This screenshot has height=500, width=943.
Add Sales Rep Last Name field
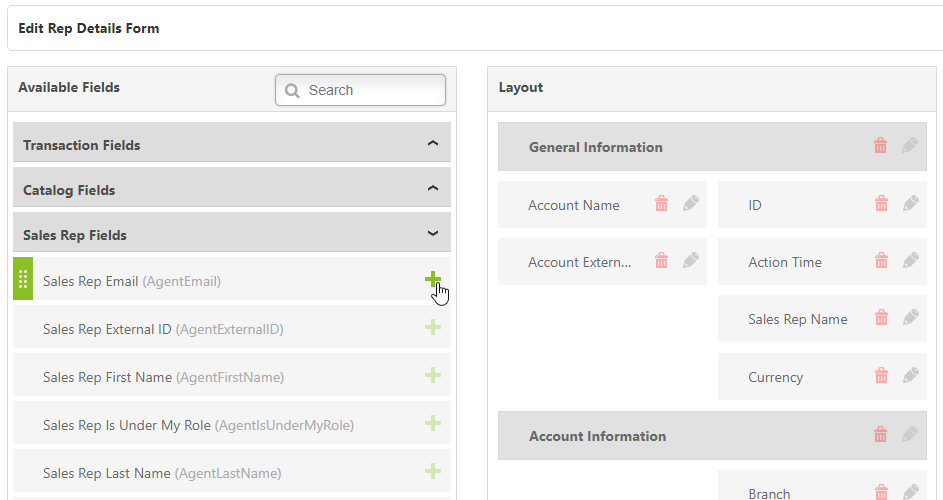pyautogui.click(x=432, y=471)
